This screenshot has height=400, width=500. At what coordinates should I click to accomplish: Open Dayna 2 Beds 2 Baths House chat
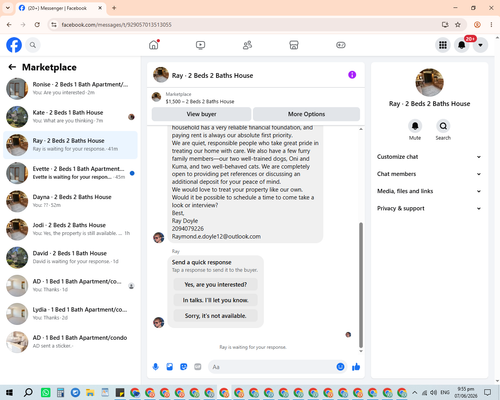pyautogui.click(x=70, y=201)
